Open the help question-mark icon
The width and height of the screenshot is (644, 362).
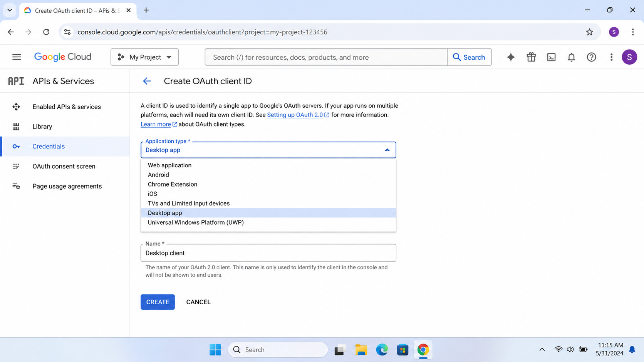[x=591, y=57]
